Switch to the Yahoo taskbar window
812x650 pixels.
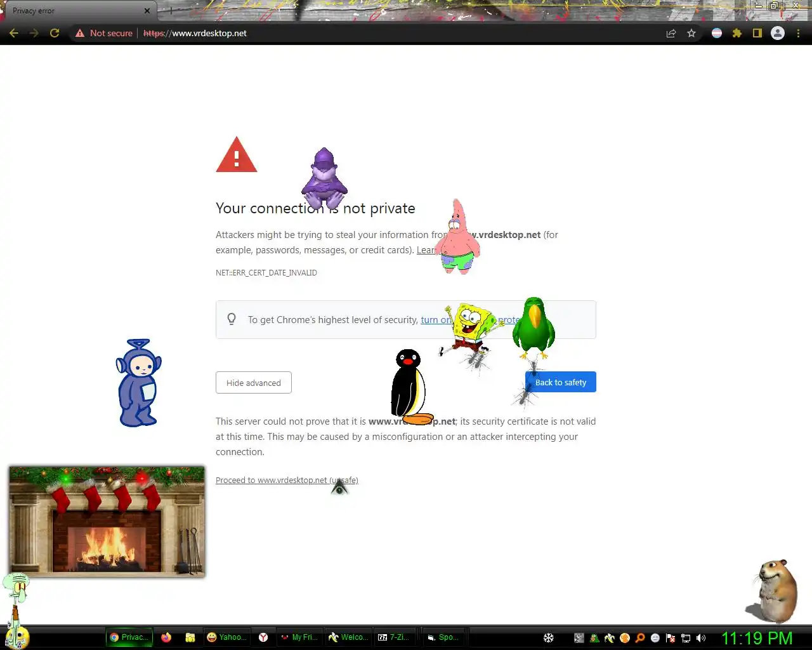click(226, 637)
